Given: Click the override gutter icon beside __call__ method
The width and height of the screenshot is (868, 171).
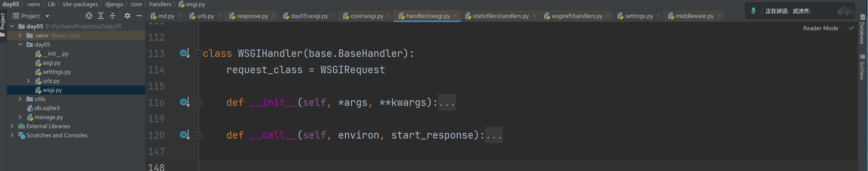Looking at the screenshot, I should tap(184, 135).
